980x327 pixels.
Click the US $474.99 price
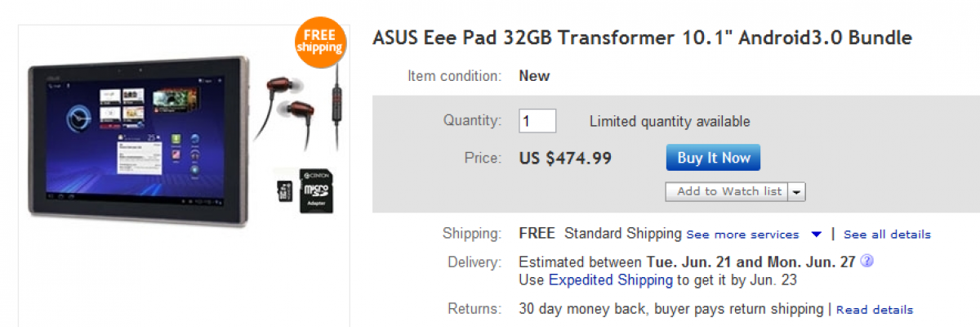click(x=565, y=158)
